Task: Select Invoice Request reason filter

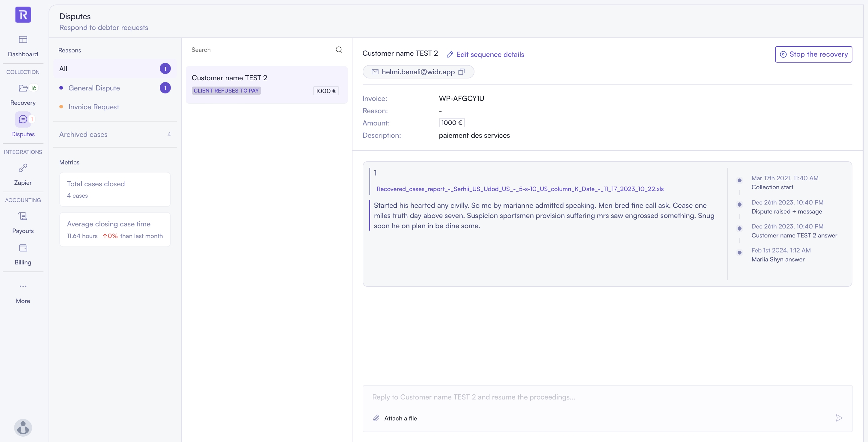Action: [94, 107]
